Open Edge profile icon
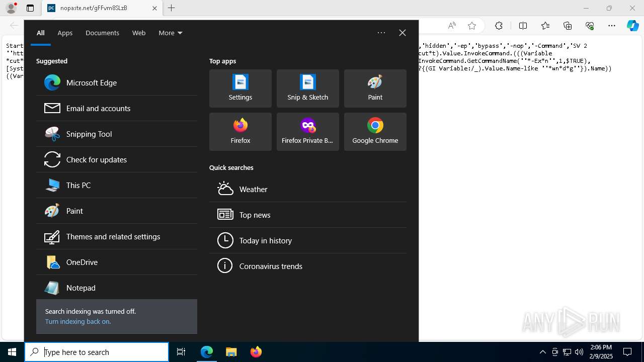The width and height of the screenshot is (644, 362). coord(11,8)
